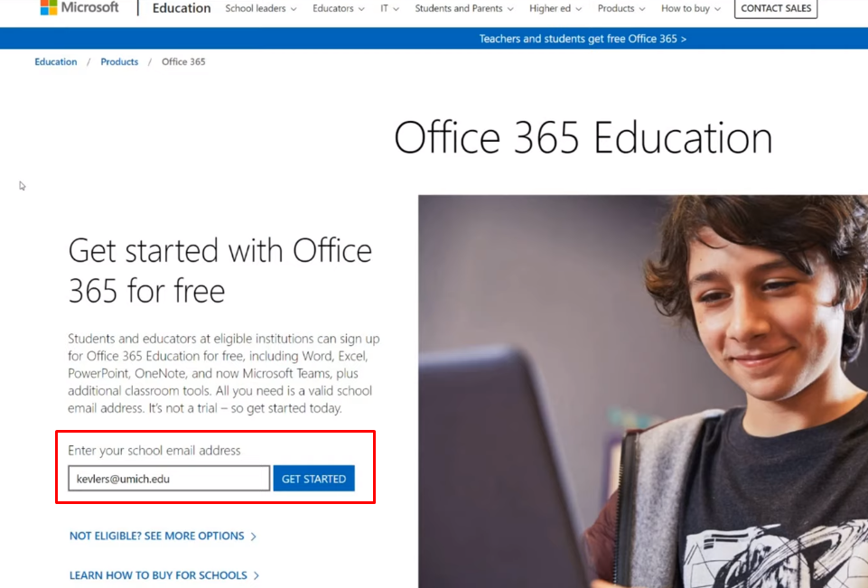The height and width of the screenshot is (588, 868).
Task: Expand the How to buy menu
Action: coord(691,8)
